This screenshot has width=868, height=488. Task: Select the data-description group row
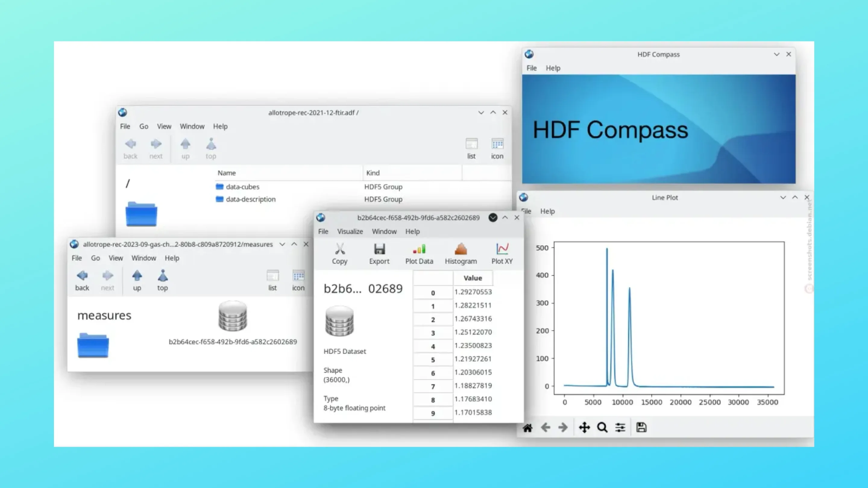coord(363,199)
